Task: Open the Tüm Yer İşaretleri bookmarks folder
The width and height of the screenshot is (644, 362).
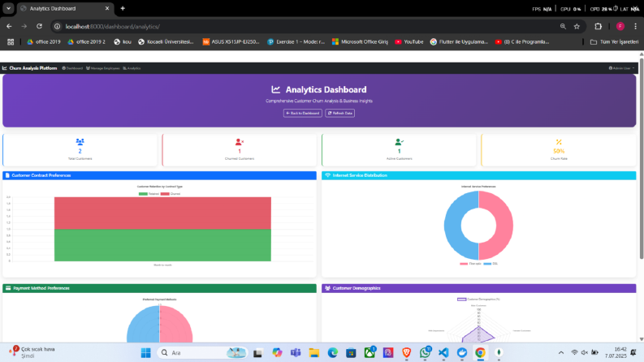Action: pos(615,42)
